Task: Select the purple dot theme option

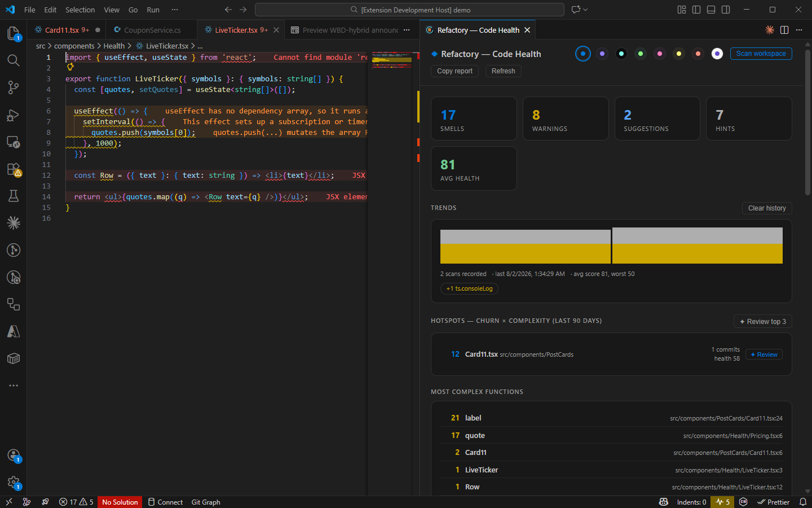Action: (x=602, y=54)
